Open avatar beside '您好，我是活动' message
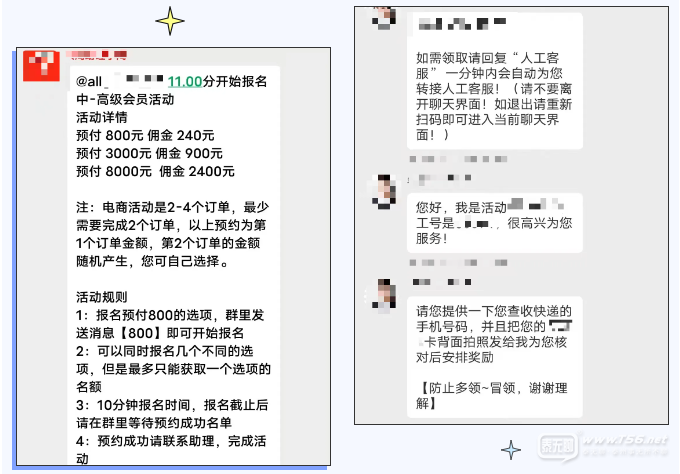This screenshot has height=474, width=680. 384,192
